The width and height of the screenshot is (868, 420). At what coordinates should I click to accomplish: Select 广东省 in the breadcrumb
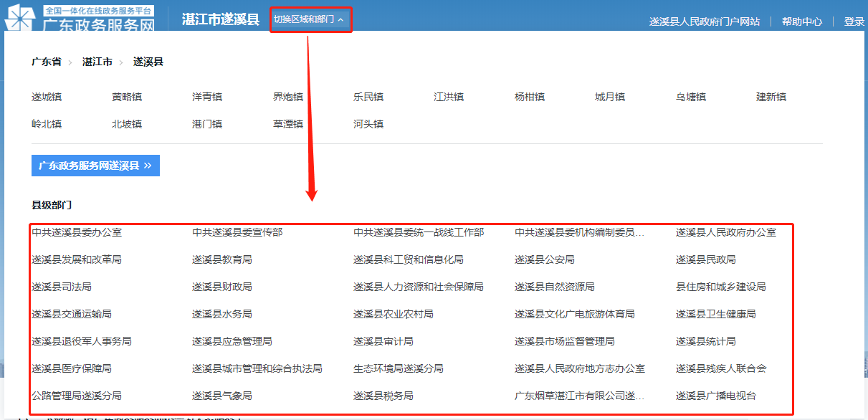point(46,62)
